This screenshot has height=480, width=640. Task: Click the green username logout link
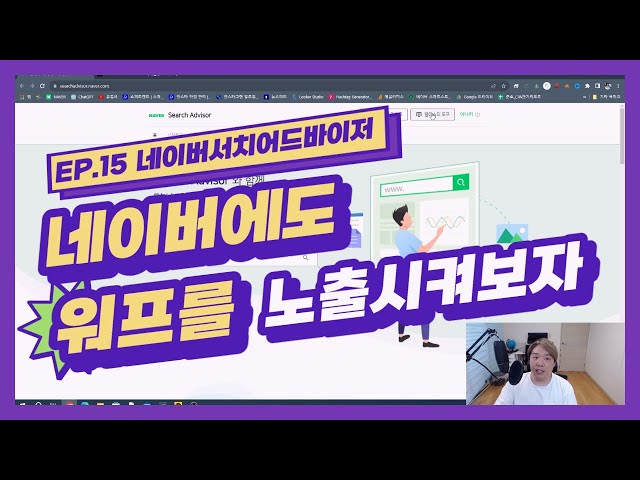[470, 115]
